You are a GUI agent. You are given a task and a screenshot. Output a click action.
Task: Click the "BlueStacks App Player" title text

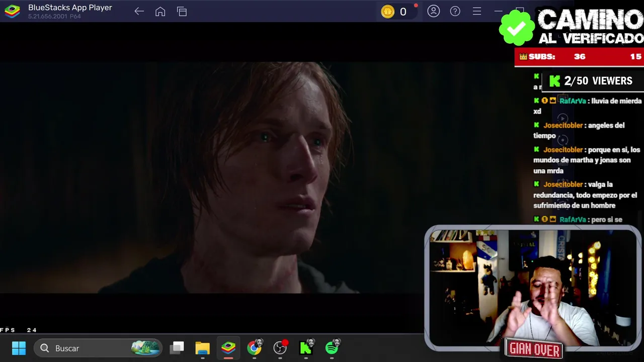tap(70, 8)
